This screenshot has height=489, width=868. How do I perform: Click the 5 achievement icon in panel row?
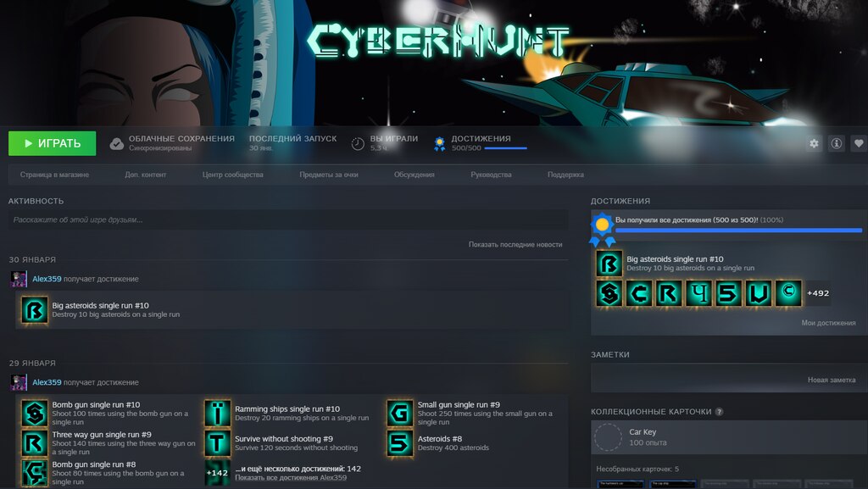(728, 293)
